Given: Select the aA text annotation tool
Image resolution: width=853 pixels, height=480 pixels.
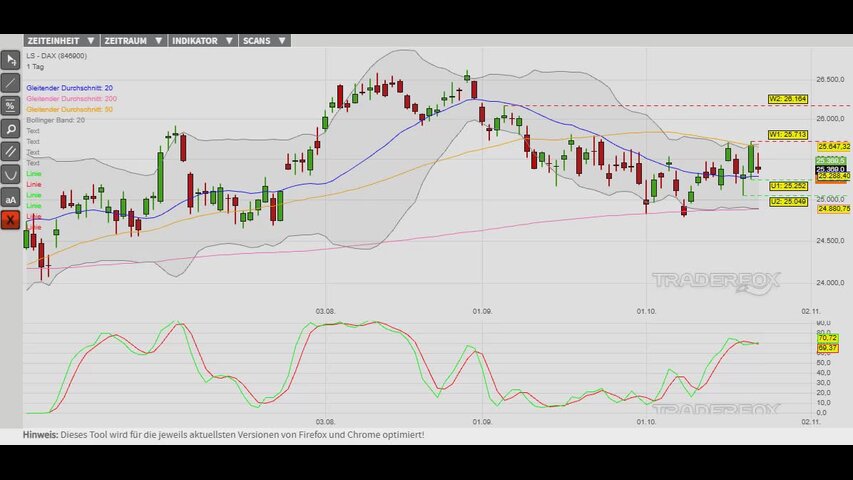Looking at the screenshot, I should pyautogui.click(x=10, y=199).
